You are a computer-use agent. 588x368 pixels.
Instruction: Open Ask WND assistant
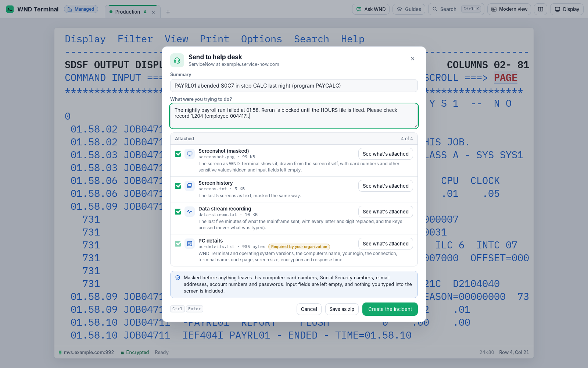[371, 9]
